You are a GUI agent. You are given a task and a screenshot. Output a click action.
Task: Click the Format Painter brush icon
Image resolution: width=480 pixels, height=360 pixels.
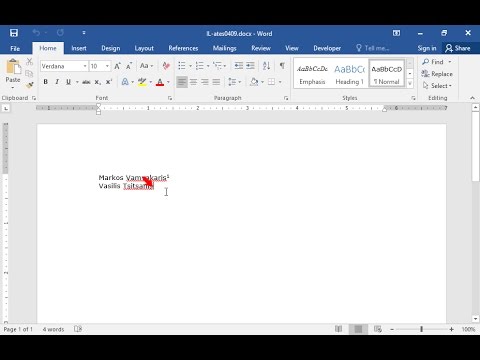click(29, 85)
